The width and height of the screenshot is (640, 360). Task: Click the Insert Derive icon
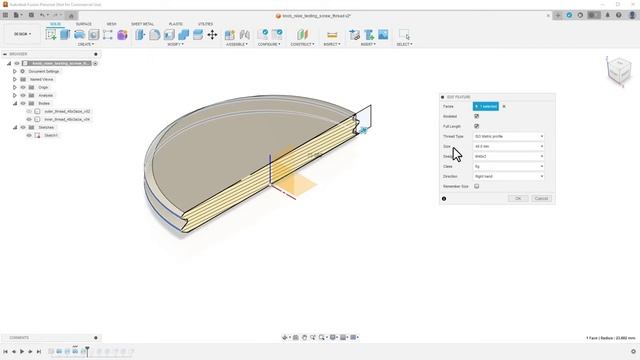click(x=354, y=35)
